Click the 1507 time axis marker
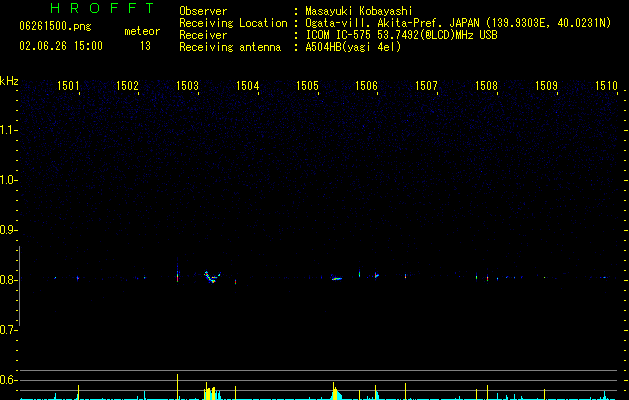Image resolution: width=629 pixels, height=400 pixels. [426, 86]
